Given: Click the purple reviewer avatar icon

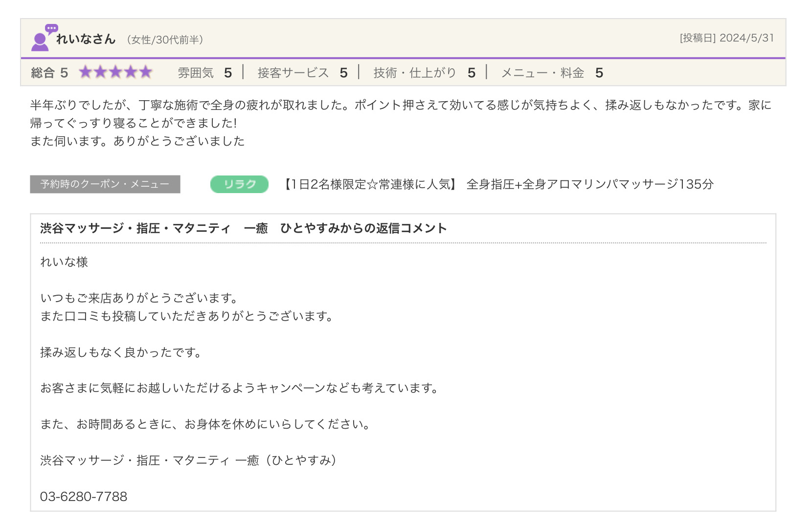Looking at the screenshot, I should pyautogui.click(x=44, y=38).
